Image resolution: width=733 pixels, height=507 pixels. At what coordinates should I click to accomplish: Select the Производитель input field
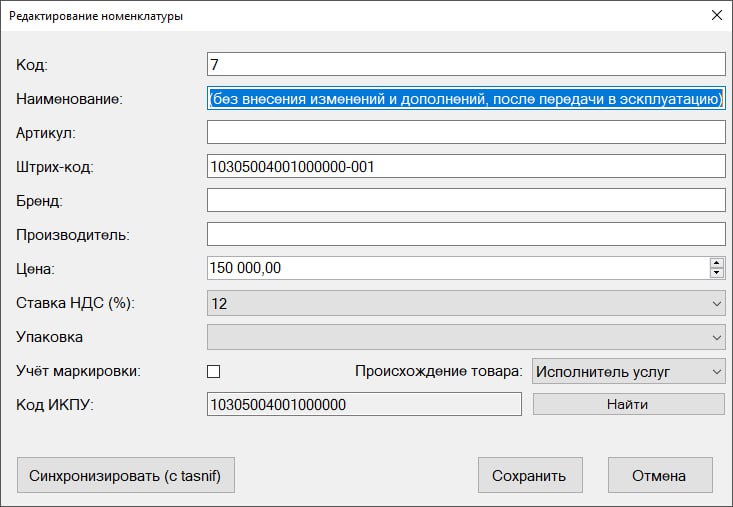click(x=465, y=234)
